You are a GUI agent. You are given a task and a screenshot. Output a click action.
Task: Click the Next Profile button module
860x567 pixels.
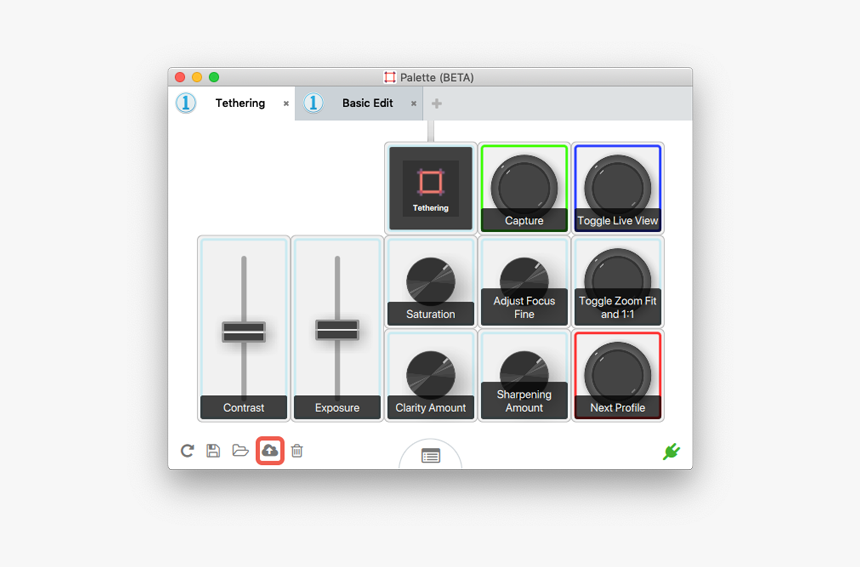617,375
